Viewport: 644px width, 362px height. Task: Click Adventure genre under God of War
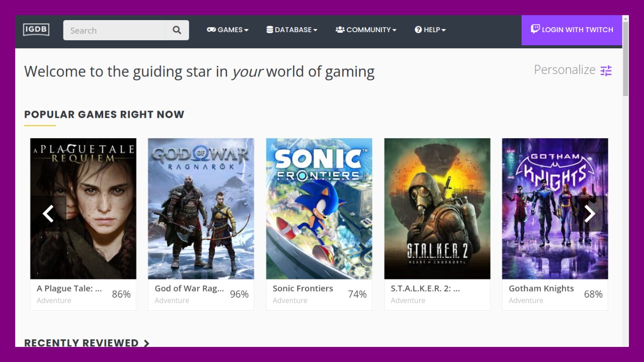click(172, 301)
